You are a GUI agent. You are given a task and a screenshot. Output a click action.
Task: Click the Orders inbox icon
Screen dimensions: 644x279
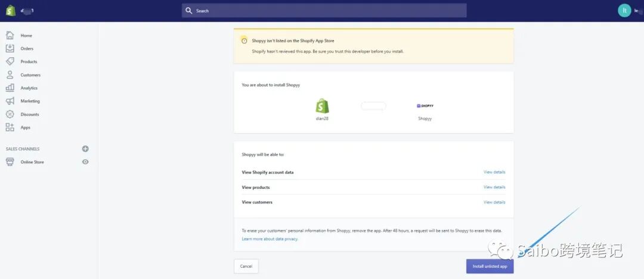10,48
